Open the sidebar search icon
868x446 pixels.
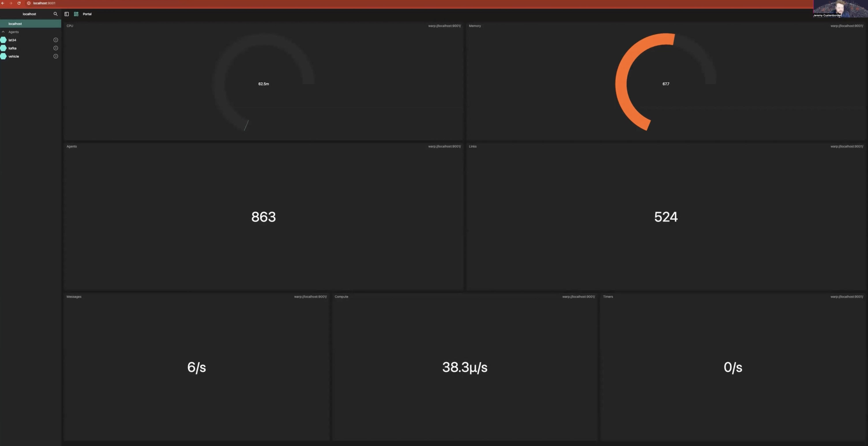point(56,14)
